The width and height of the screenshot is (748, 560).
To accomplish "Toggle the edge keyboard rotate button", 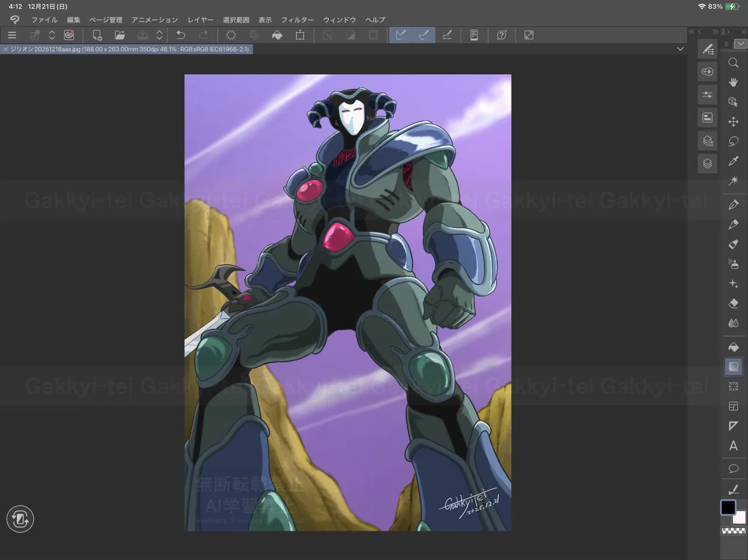I will coord(20,519).
